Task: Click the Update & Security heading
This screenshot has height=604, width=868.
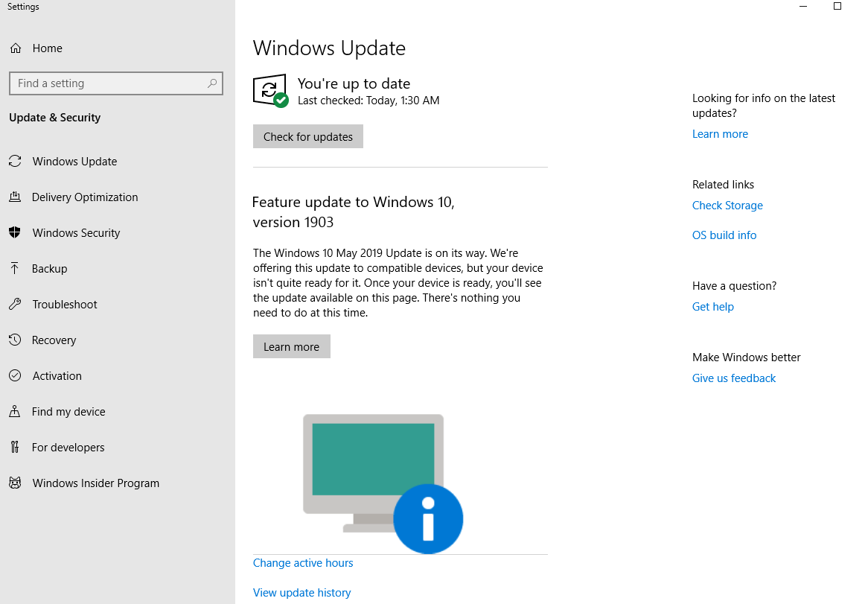Action: [x=55, y=118]
